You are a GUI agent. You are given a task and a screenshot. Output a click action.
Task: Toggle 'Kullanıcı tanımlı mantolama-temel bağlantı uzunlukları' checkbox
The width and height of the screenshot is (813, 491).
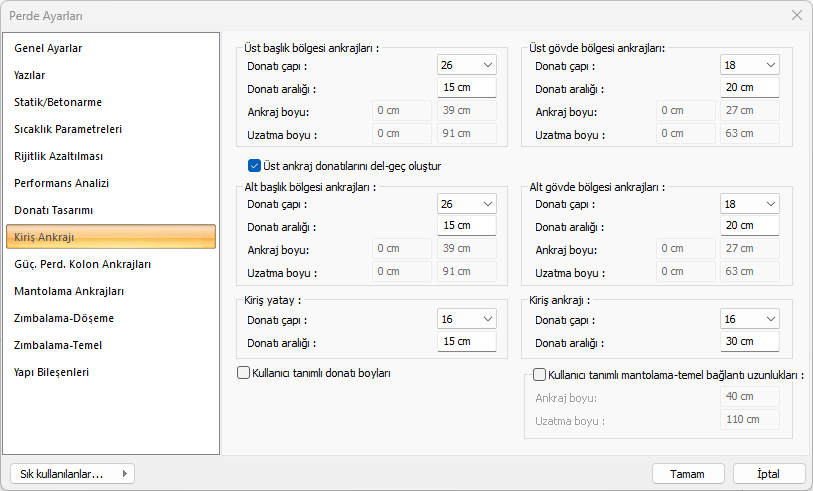coord(540,376)
